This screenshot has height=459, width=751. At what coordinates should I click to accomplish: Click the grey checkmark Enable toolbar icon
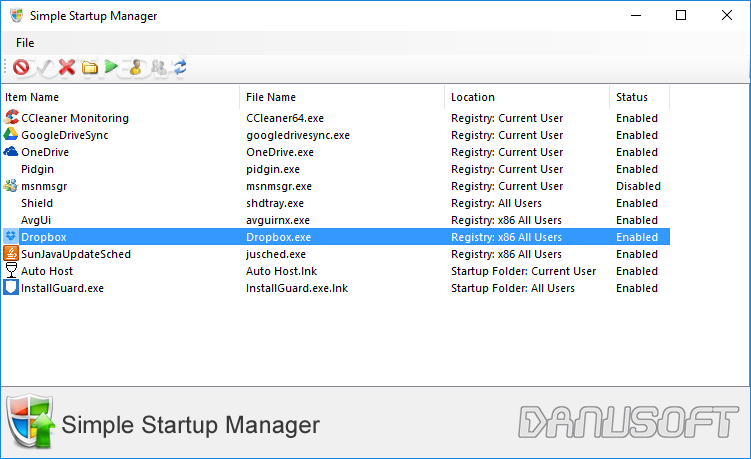(x=45, y=67)
